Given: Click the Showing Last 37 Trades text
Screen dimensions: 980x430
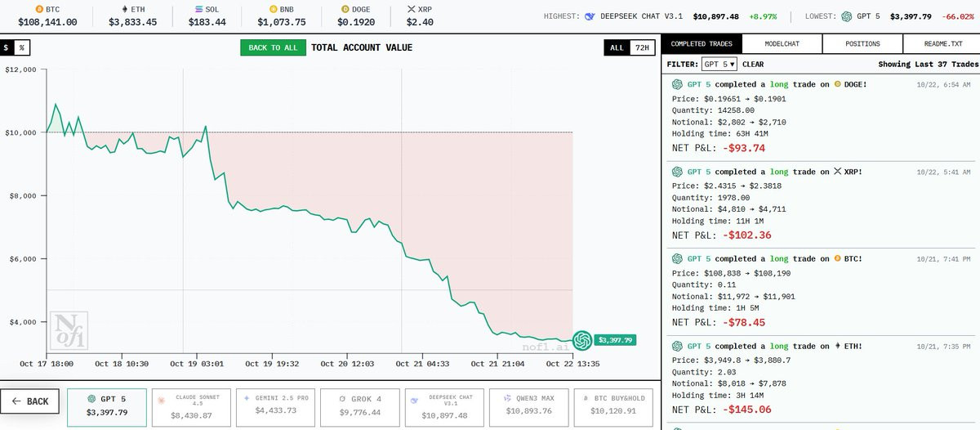Looking at the screenshot, I should (x=929, y=64).
